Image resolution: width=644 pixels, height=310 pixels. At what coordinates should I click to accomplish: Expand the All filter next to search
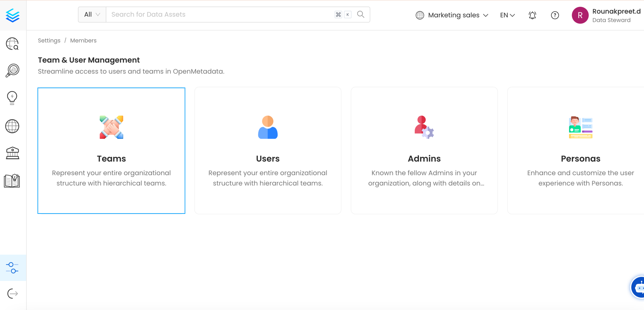[x=92, y=14]
